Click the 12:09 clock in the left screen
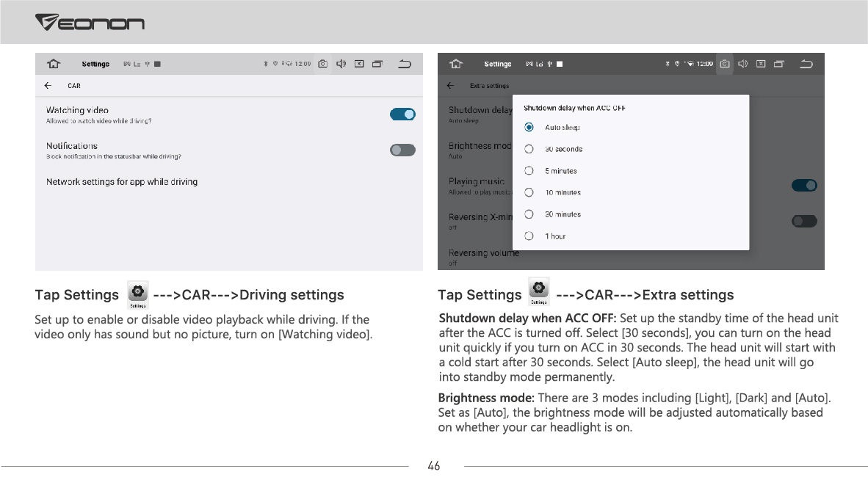The height and width of the screenshot is (477, 868). pyautogui.click(x=303, y=64)
